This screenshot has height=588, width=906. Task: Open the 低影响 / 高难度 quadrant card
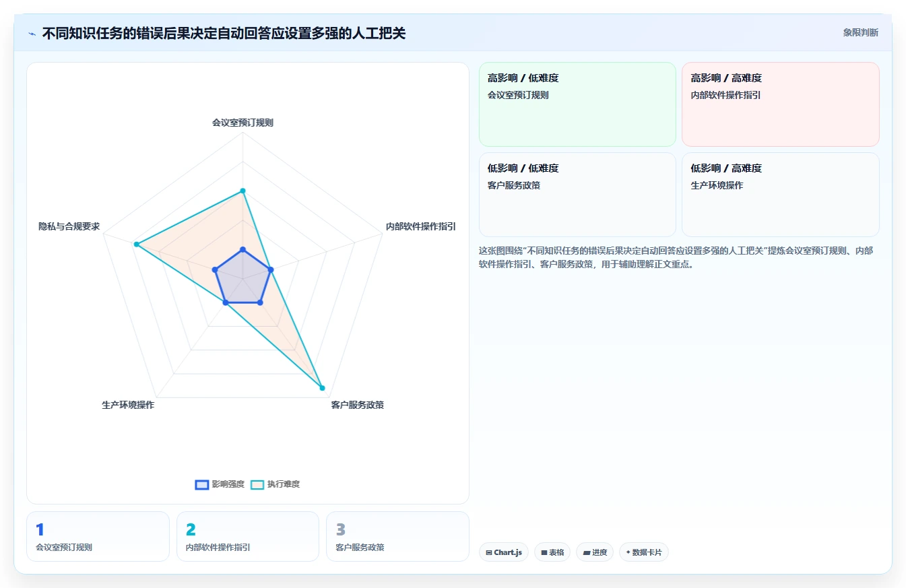[781, 195]
